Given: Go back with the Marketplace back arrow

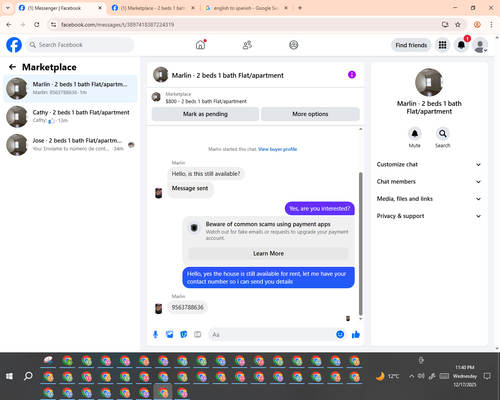Looking at the screenshot, I should 12,67.
